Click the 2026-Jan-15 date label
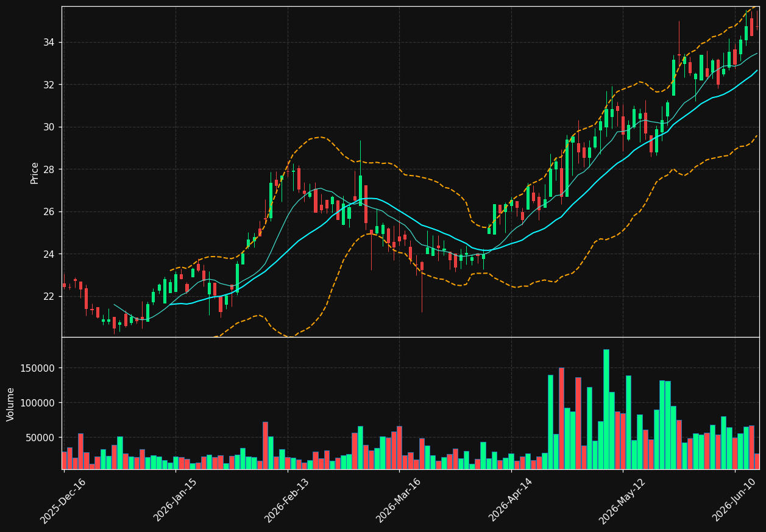Image resolution: width=766 pixels, height=532 pixels. click(175, 501)
